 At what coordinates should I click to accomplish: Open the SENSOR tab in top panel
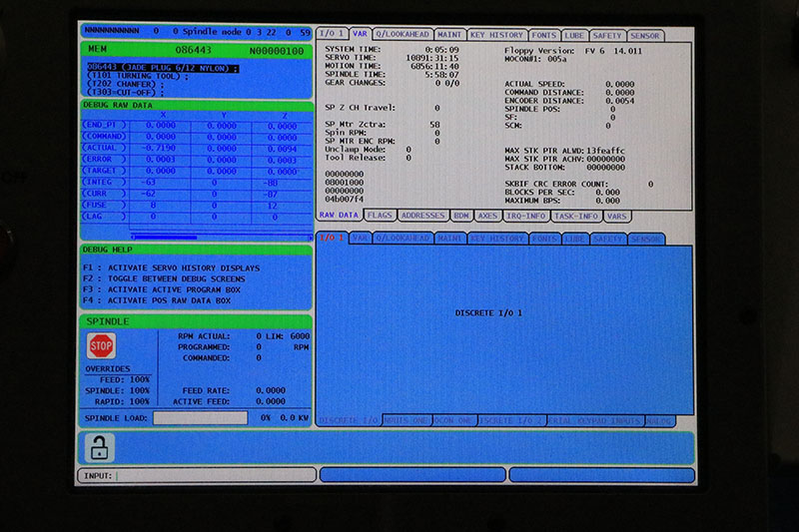click(645, 35)
